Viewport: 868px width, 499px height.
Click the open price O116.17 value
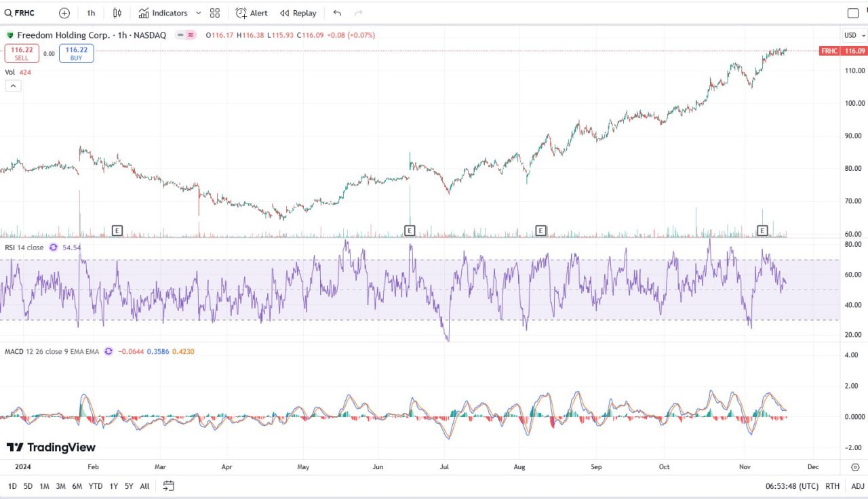click(220, 35)
